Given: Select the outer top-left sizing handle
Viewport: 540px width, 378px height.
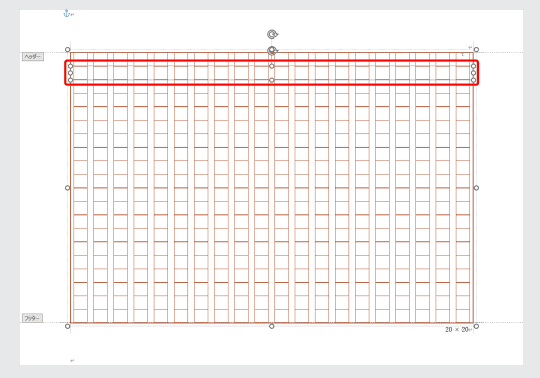Looking at the screenshot, I should [68, 50].
